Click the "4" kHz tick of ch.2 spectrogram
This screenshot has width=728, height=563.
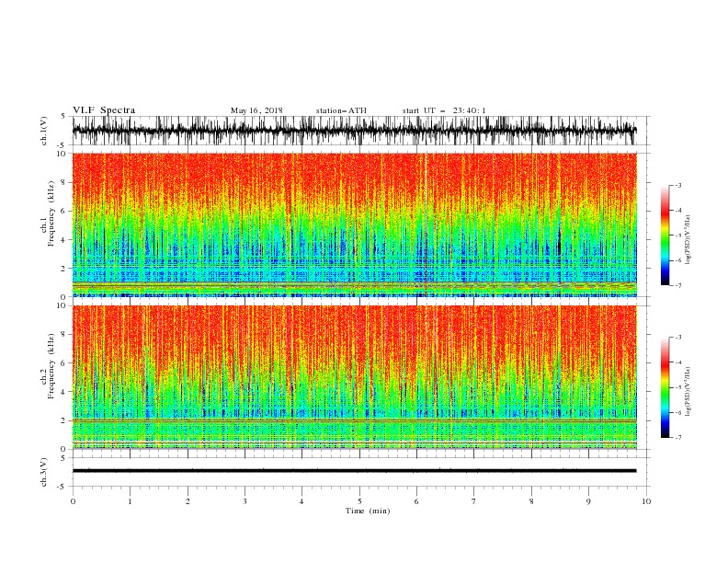click(63, 392)
